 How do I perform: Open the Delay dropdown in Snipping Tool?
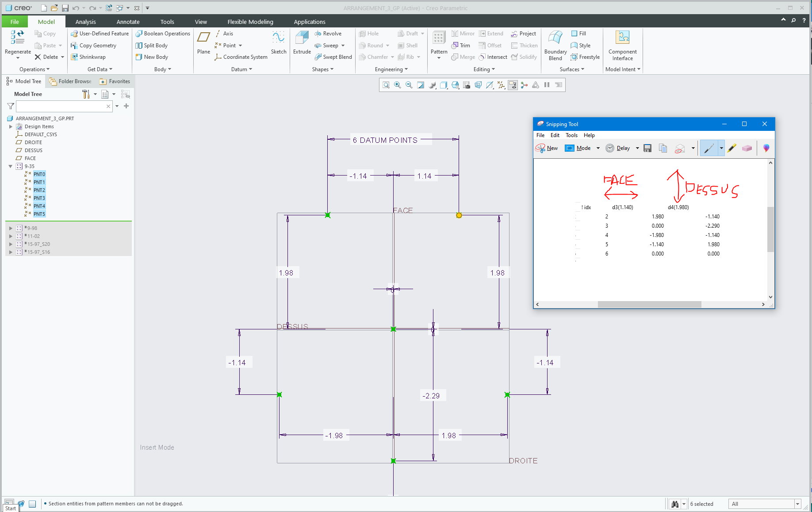tap(637, 148)
